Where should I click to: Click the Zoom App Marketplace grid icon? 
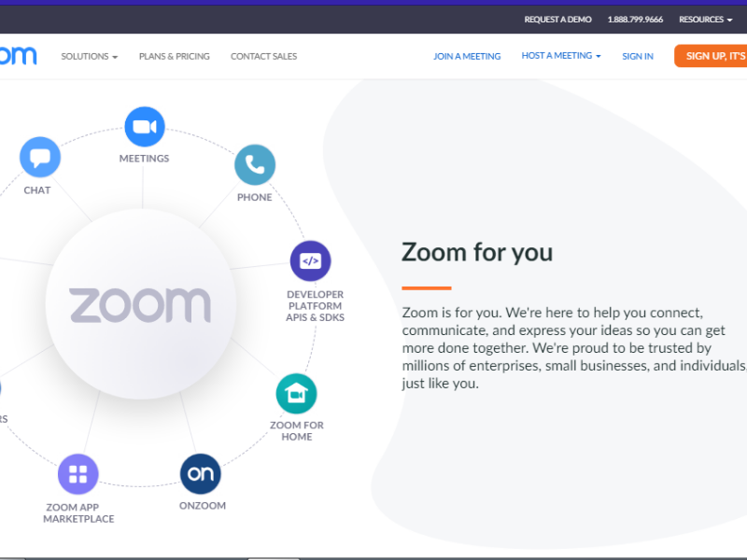[x=78, y=474]
